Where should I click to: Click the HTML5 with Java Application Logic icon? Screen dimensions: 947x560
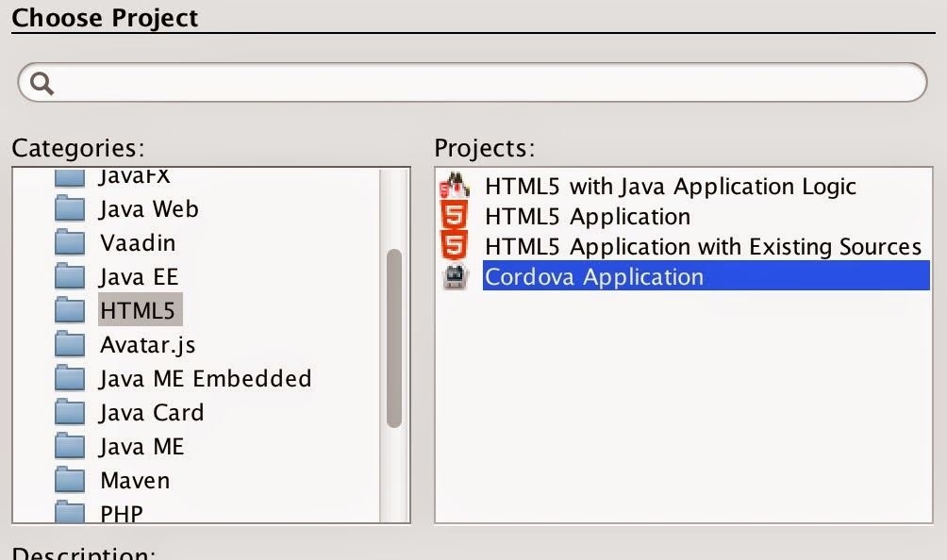[x=455, y=186]
